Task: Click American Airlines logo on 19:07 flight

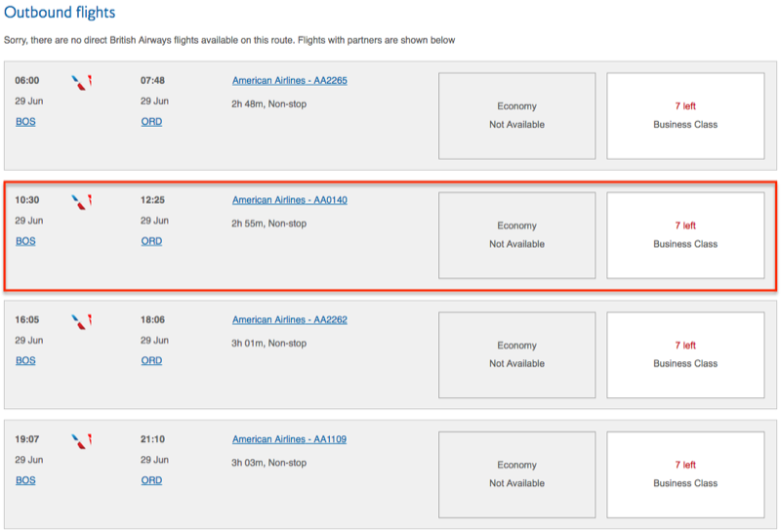Action: (x=82, y=441)
